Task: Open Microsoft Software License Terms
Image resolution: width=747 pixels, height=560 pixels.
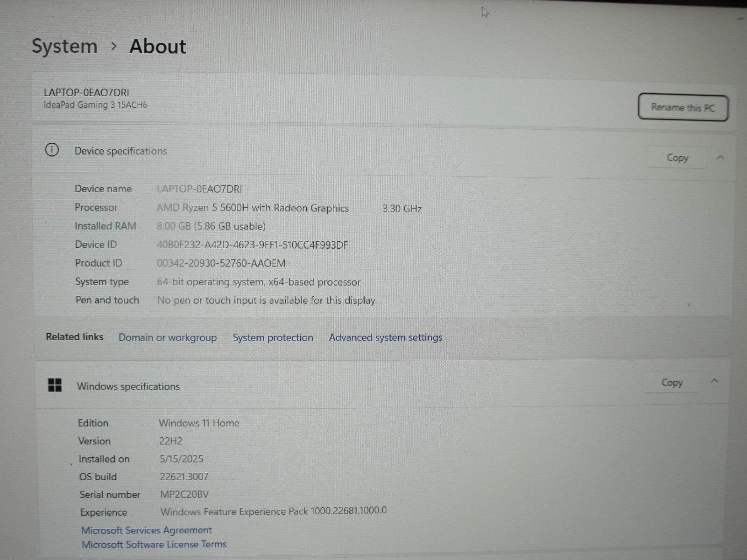Action: point(155,544)
